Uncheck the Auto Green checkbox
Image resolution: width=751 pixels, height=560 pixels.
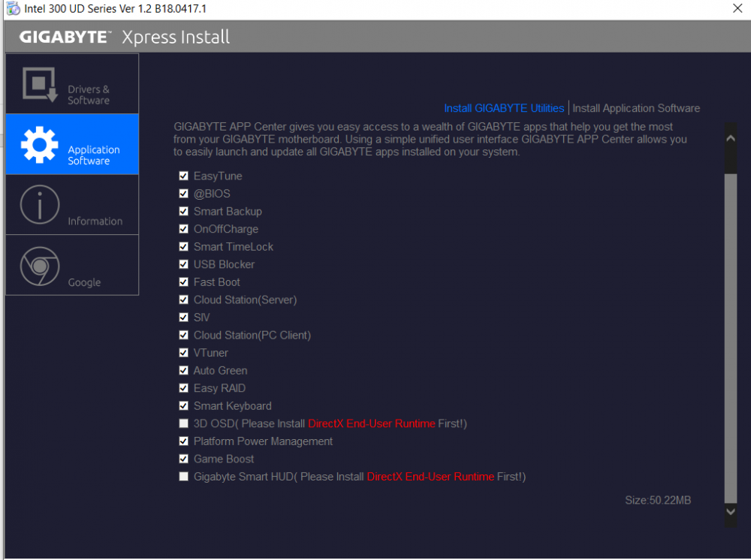click(x=183, y=371)
